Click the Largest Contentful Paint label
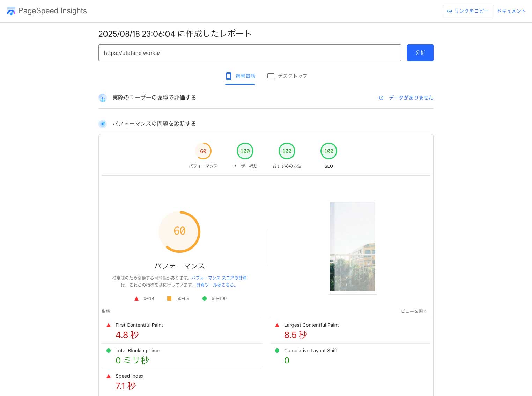Viewport: 532px width, 396px height. click(311, 325)
